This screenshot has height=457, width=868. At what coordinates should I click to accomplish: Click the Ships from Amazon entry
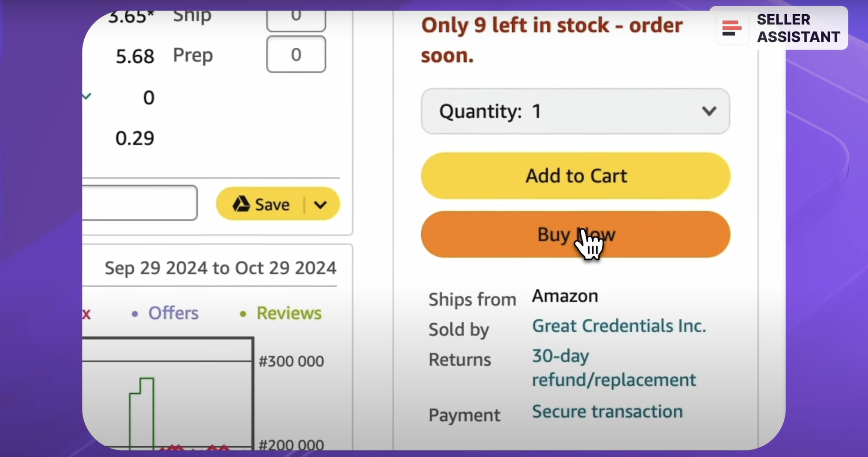coord(565,296)
